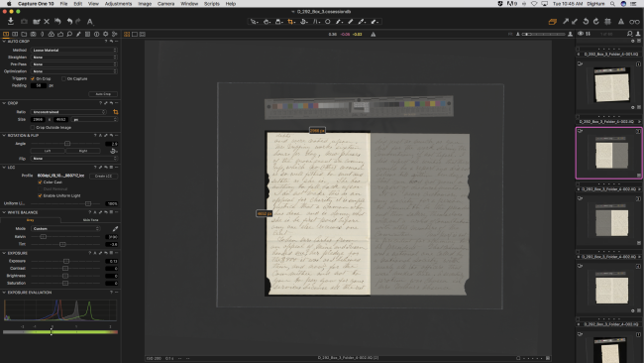Click the Auto Crop button
The height and width of the screenshot is (363, 644).
click(x=103, y=94)
